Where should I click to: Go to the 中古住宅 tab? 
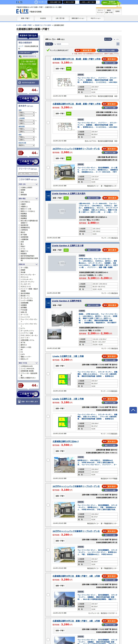[x=43, y=18]
